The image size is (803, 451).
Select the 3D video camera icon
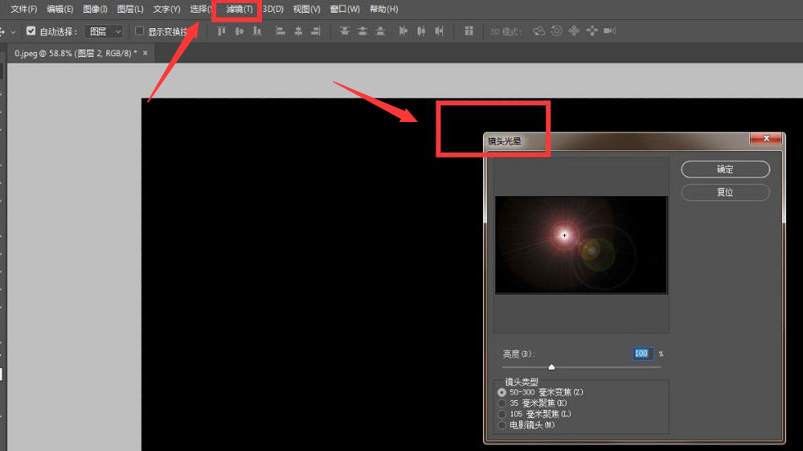point(609,32)
